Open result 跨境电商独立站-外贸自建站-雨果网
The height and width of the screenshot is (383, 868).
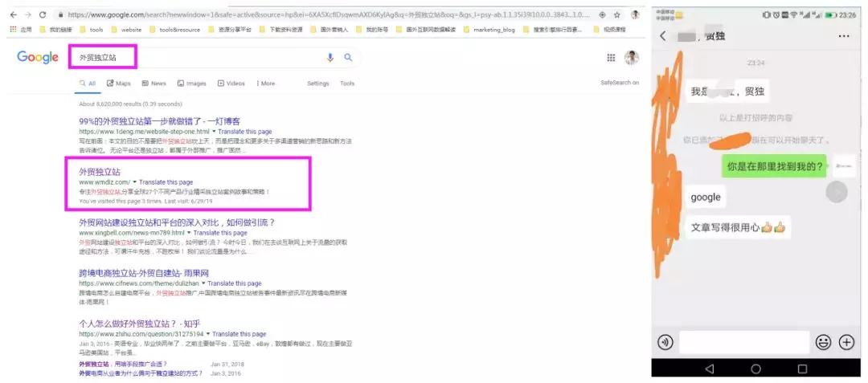pos(144,273)
